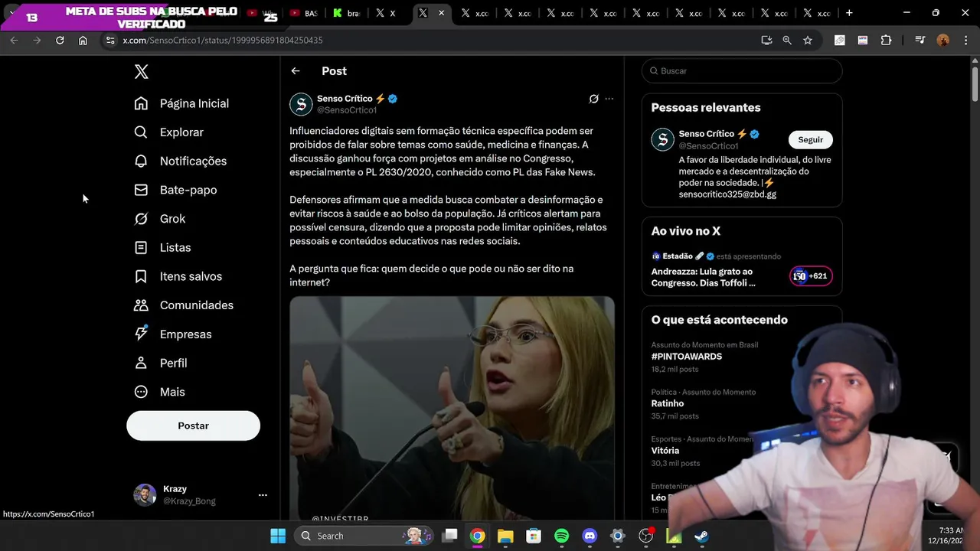
Task: Open the Chrome three-dot menu
Action: click(965, 40)
